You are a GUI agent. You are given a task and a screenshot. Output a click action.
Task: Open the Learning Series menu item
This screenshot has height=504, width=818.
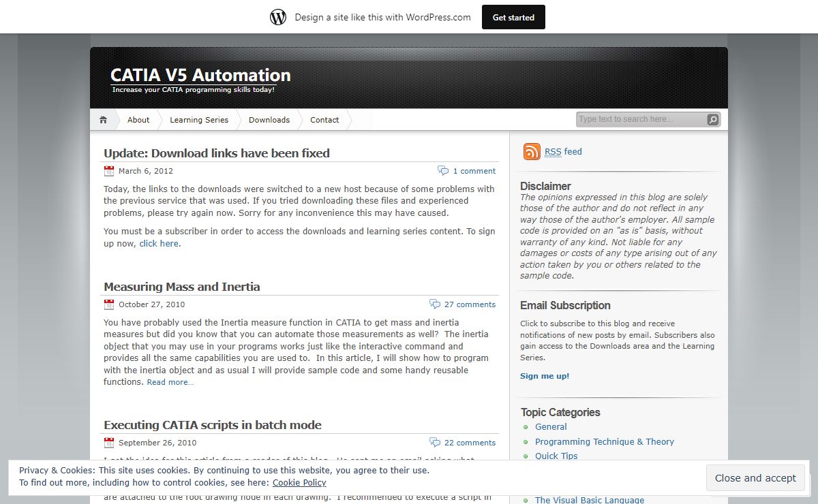click(199, 120)
